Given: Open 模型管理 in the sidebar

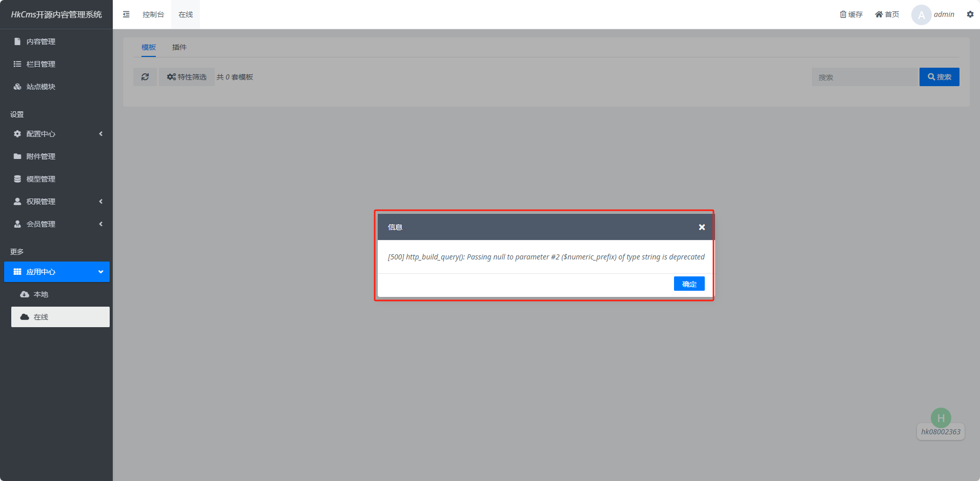Looking at the screenshot, I should [x=56, y=179].
